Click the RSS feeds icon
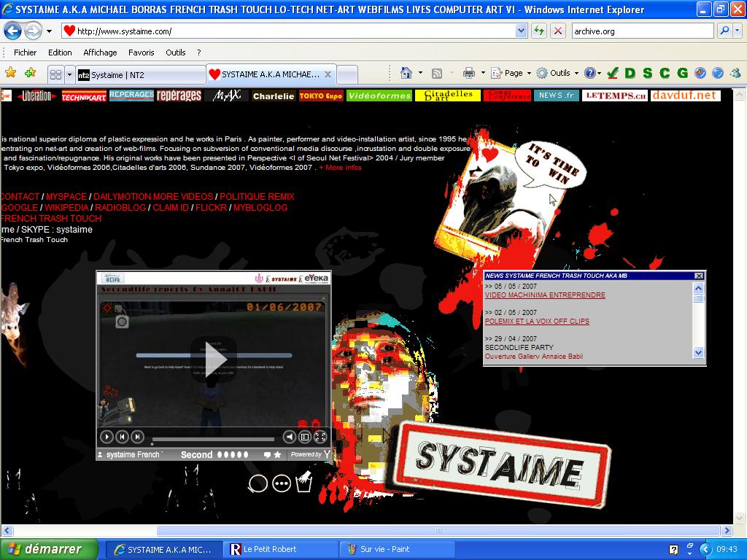The image size is (747, 560). coord(437,73)
